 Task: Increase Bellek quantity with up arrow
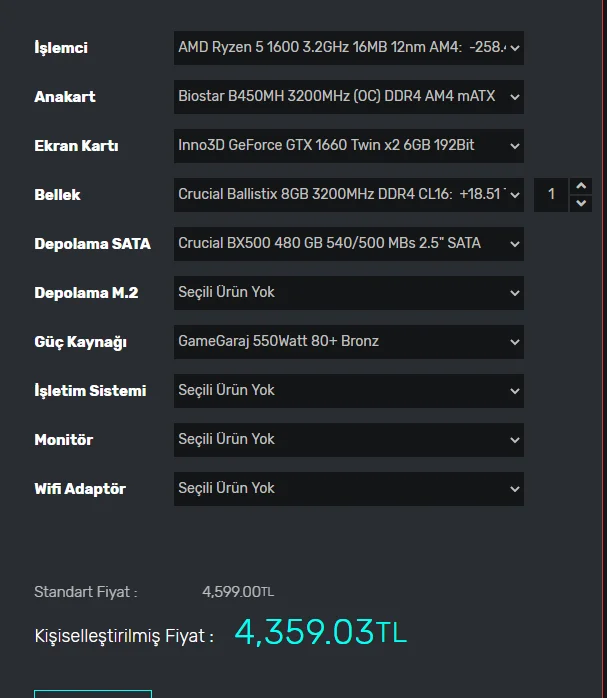point(581,186)
